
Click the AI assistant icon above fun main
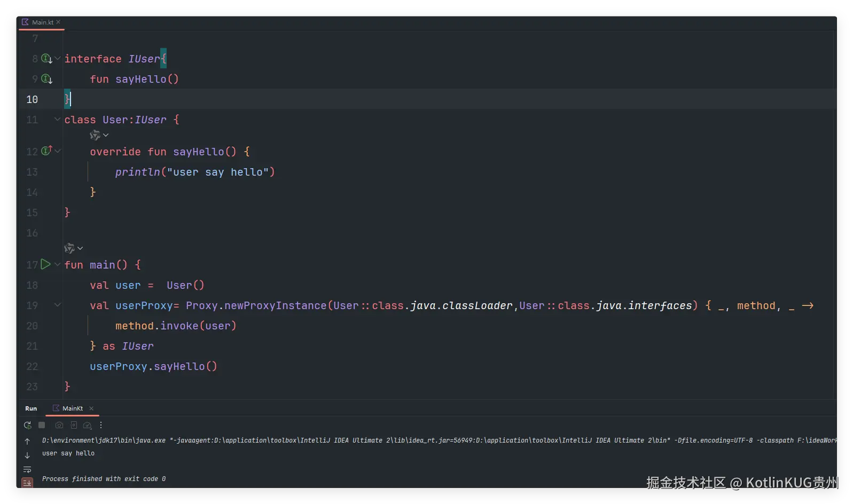[x=69, y=248]
